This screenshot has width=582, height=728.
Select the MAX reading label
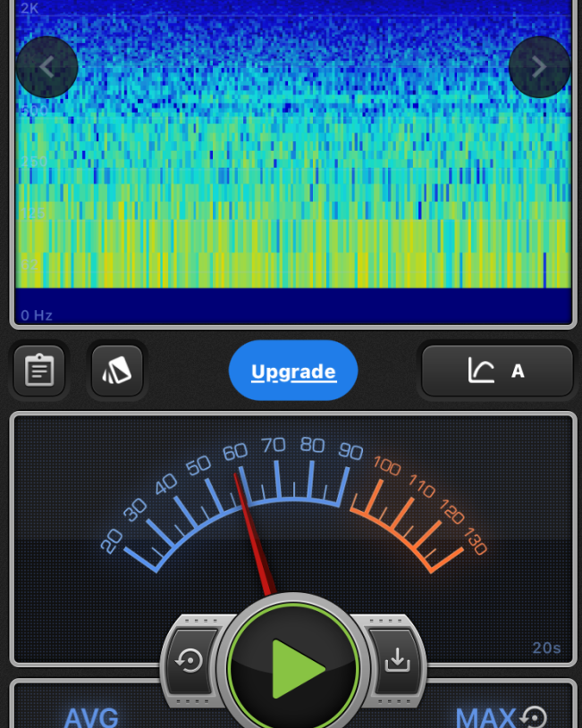pyautogui.click(x=485, y=716)
